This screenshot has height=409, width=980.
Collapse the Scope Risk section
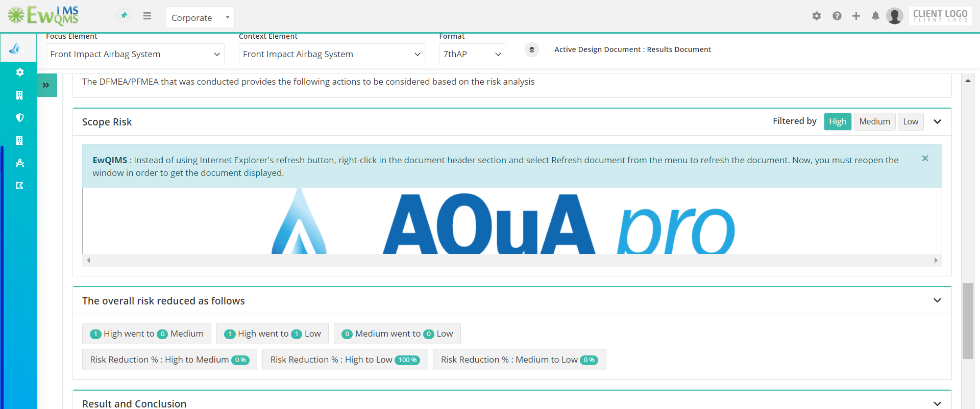click(937, 121)
